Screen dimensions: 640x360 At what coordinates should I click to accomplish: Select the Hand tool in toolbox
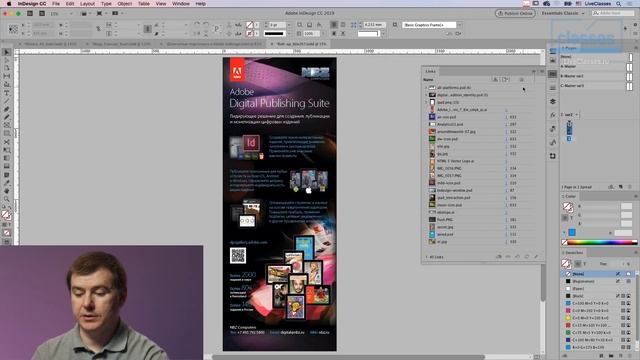7,191
